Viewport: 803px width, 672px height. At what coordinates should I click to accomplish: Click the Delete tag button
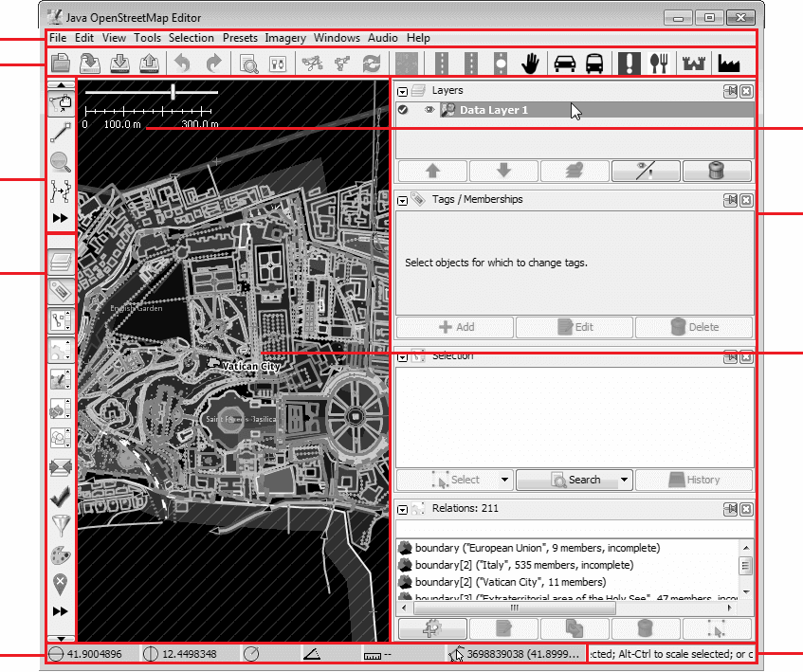click(x=694, y=327)
